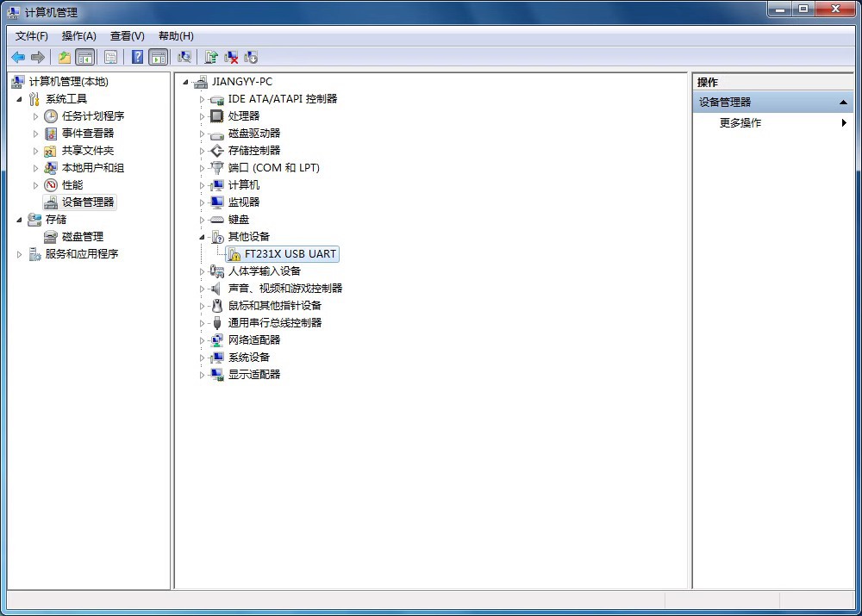Click the 通用串行总线控制器 USB icon
862x616 pixels.
click(x=217, y=322)
